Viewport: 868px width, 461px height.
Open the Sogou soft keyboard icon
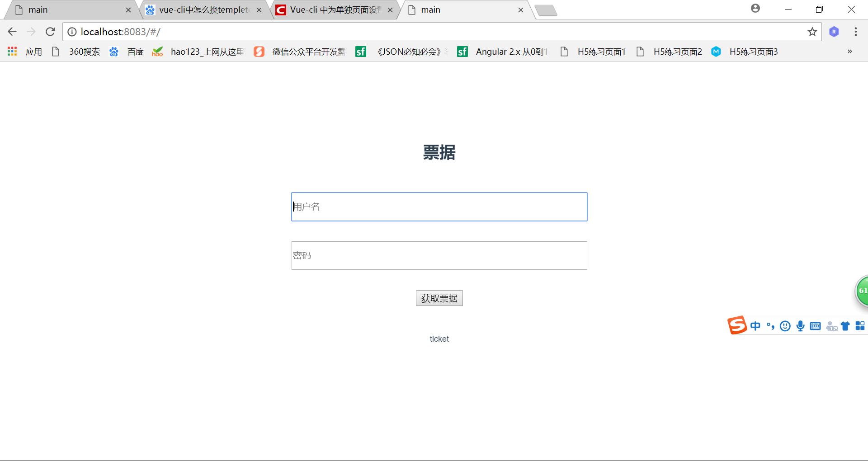(x=815, y=326)
